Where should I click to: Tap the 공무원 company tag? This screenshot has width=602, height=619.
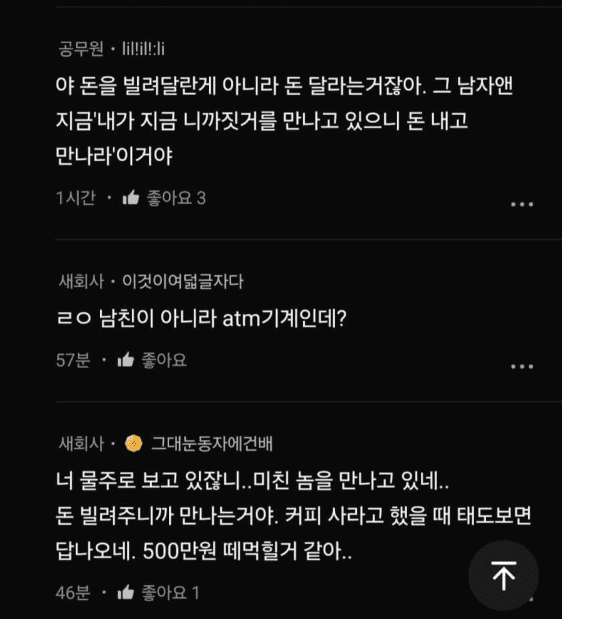(81, 49)
